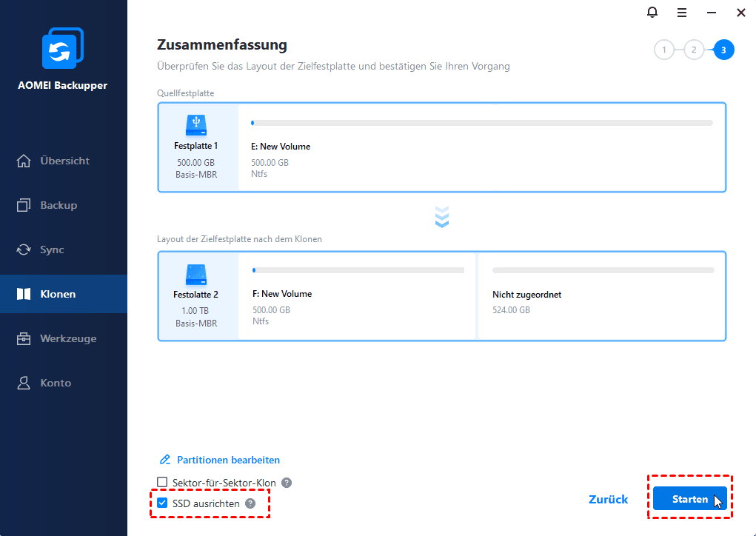Click the Sync arrows icon
Screen dimensions: 756x536
coord(24,249)
